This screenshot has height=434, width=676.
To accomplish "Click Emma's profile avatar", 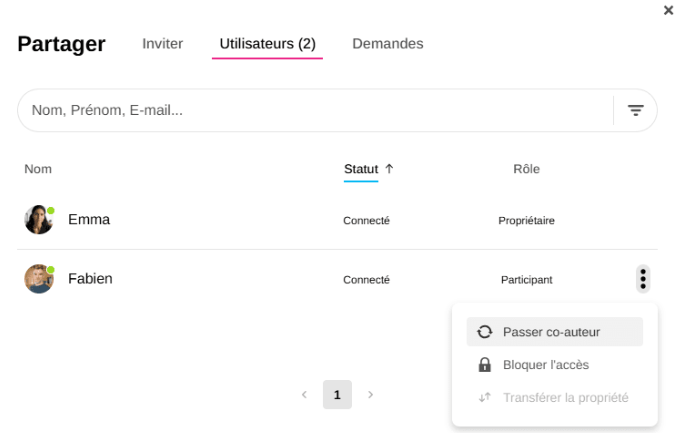I will (38, 220).
